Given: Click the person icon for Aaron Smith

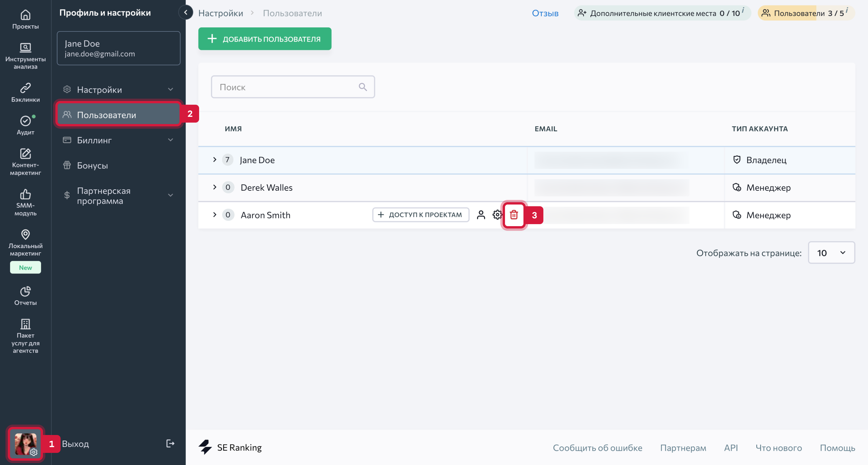Looking at the screenshot, I should point(481,215).
